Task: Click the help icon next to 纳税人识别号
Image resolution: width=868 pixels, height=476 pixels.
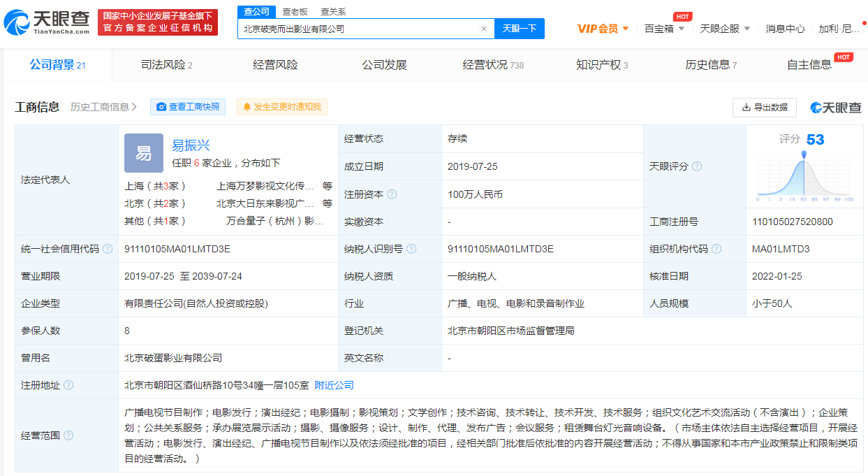Action: pyautogui.click(x=411, y=249)
